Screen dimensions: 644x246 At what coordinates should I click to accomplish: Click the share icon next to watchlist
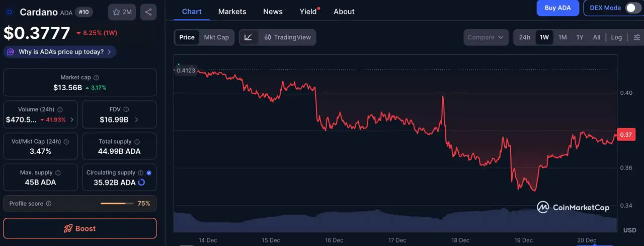pos(148,12)
